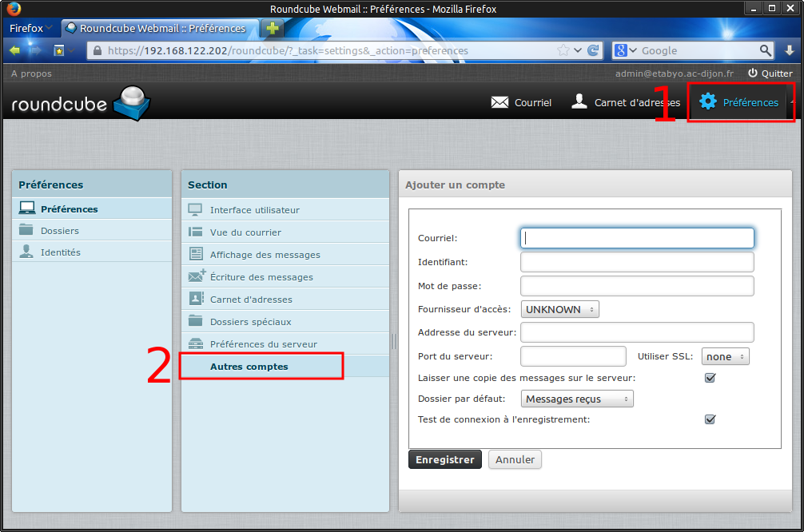Bookmark this page with the star
The height and width of the screenshot is (532, 804).
pyautogui.click(x=563, y=50)
